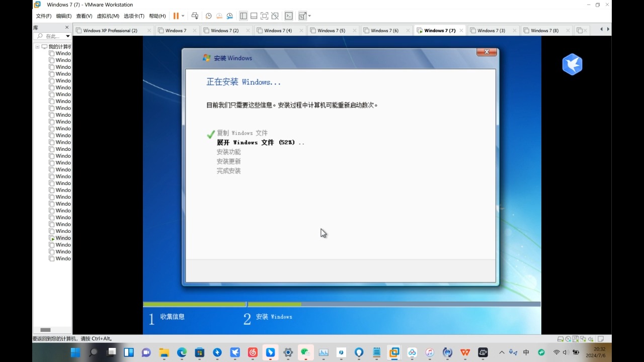Toggle the library sidebar view icon

[244, 16]
